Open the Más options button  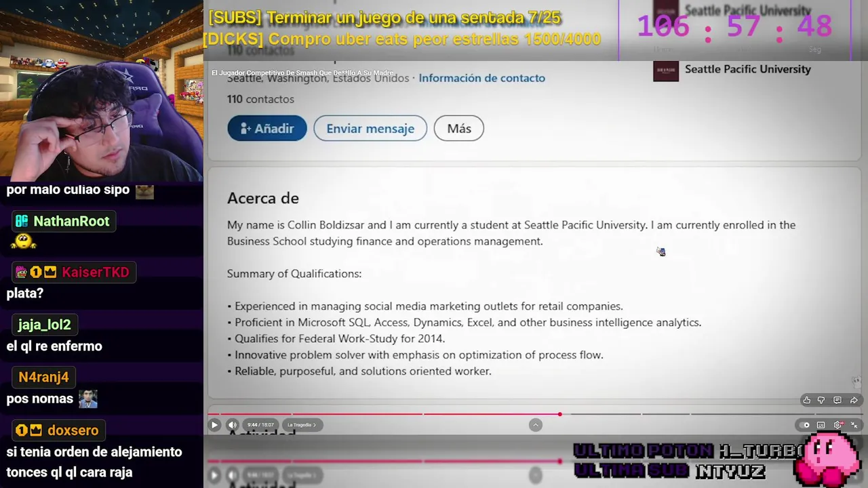pyautogui.click(x=459, y=129)
